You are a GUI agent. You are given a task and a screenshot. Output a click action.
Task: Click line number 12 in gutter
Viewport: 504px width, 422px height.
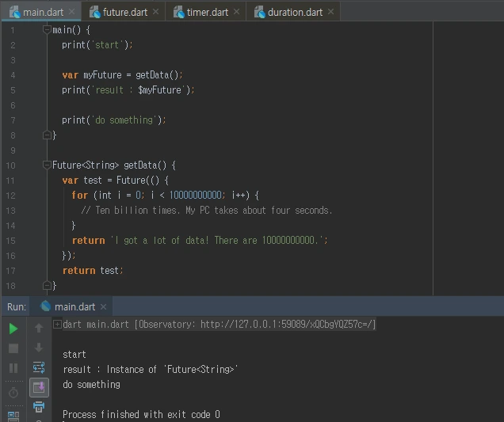click(10, 196)
